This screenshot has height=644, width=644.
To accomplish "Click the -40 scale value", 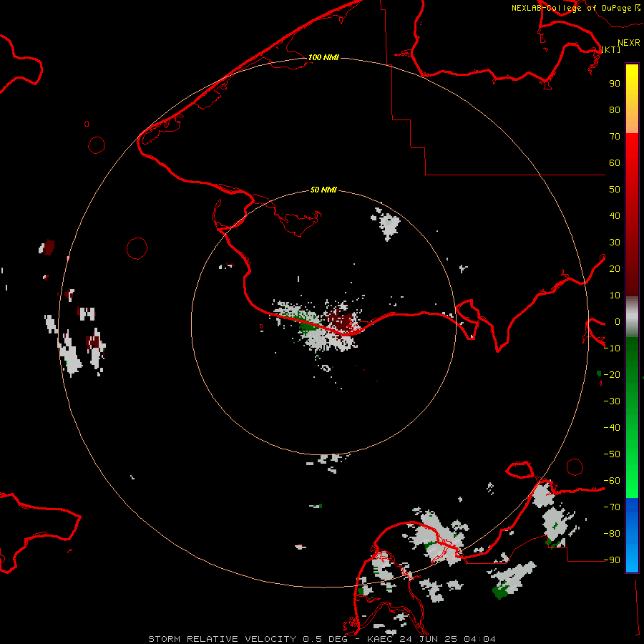I will (x=612, y=428).
